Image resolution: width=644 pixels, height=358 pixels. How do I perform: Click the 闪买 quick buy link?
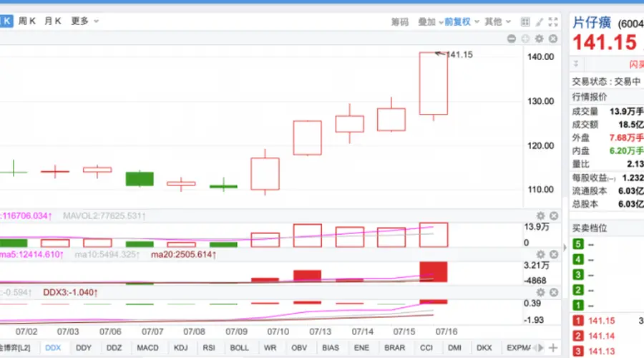(637, 64)
